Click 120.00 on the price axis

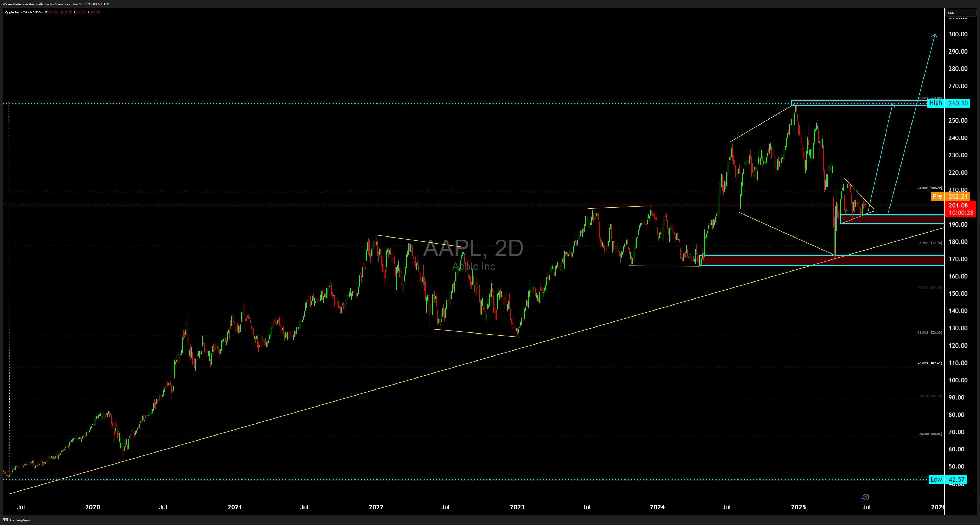tap(958, 346)
